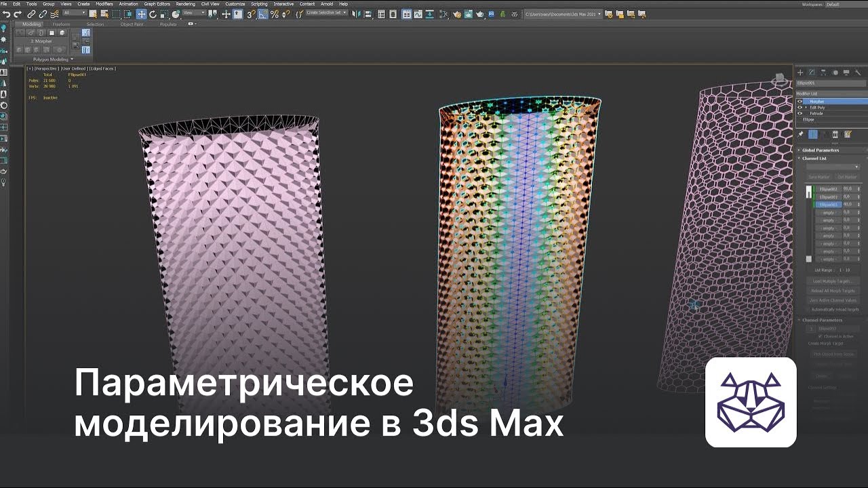The height and width of the screenshot is (488, 868).
Task: Choose the Rectangular Selection Region icon
Action: [116, 14]
